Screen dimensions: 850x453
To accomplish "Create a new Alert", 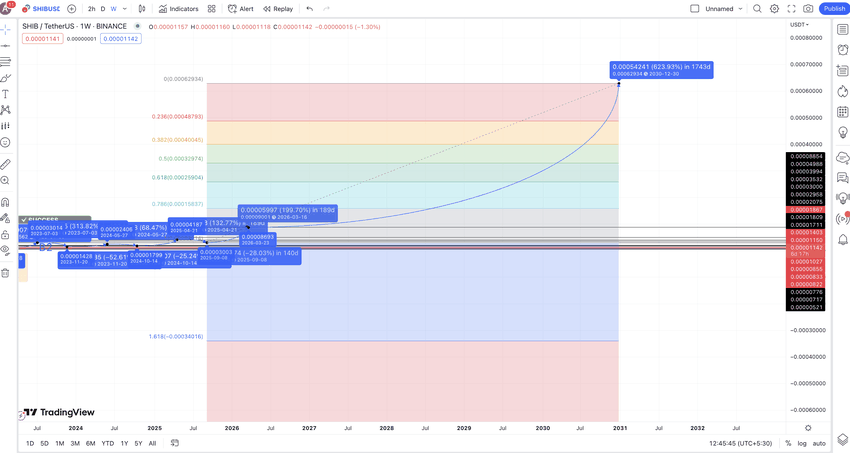I will (x=241, y=9).
